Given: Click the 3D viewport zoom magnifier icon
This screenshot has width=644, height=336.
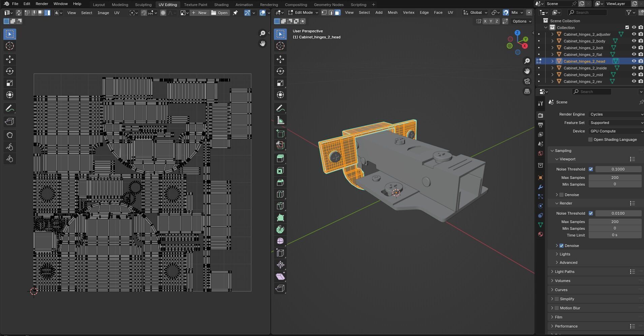Looking at the screenshot, I should (x=527, y=61).
